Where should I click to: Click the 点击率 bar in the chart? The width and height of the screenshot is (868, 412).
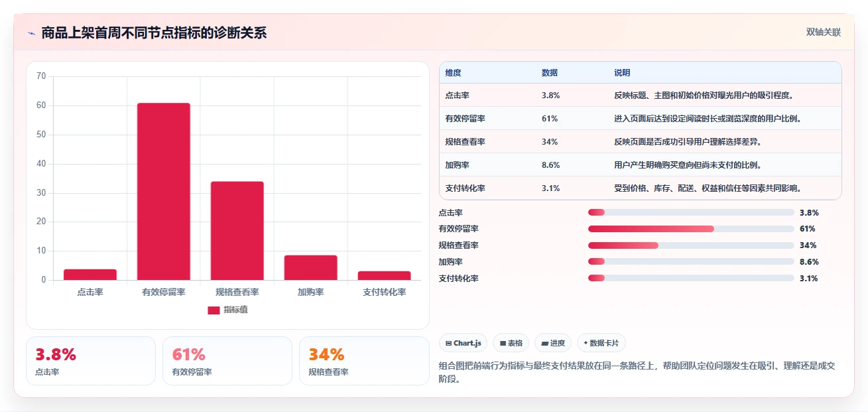[90, 275]
